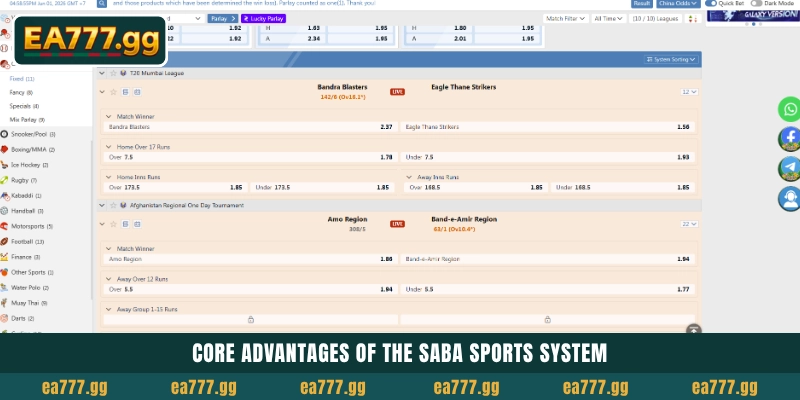Screen dimensions: 800x400
Task: Click the Parlay button
Action: tap(222, 19)
